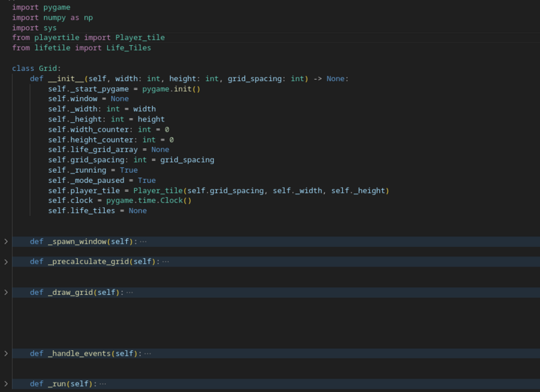Click 'self._width: int = width' line
The width and height of the screenshot is (540, 392).
click(x=102, y=109)
